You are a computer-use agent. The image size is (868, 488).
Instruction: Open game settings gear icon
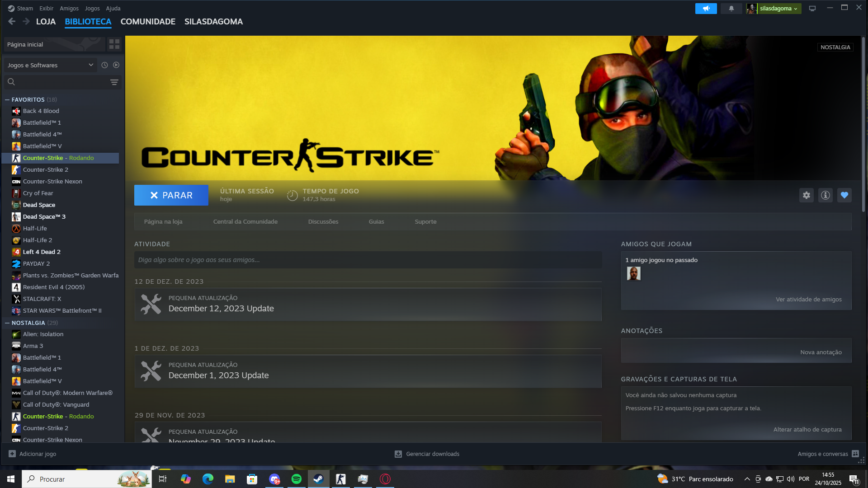pyautogui.click(x=807, y=195)
